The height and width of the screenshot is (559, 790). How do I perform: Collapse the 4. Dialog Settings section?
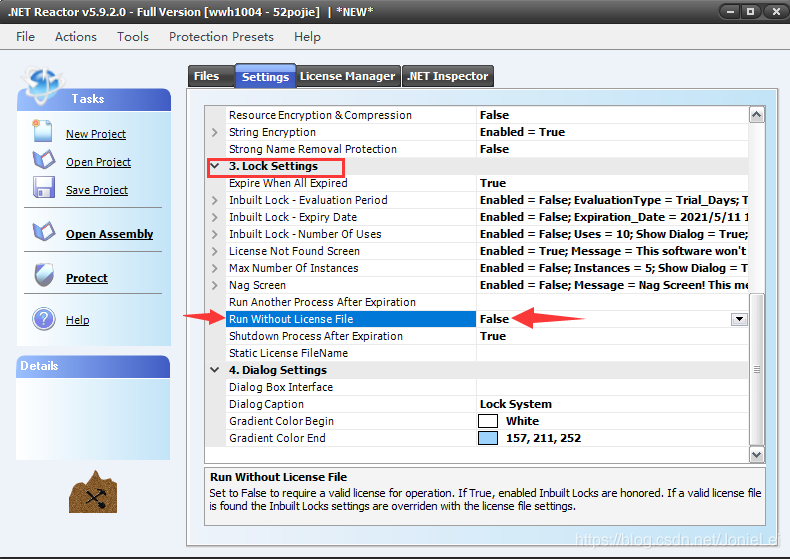click(215, 370)
